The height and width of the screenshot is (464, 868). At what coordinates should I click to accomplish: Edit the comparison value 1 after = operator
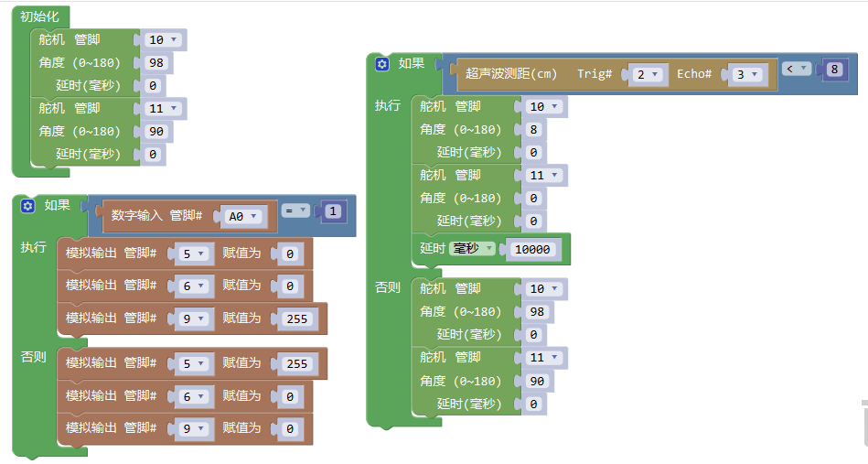click(333, 211)
